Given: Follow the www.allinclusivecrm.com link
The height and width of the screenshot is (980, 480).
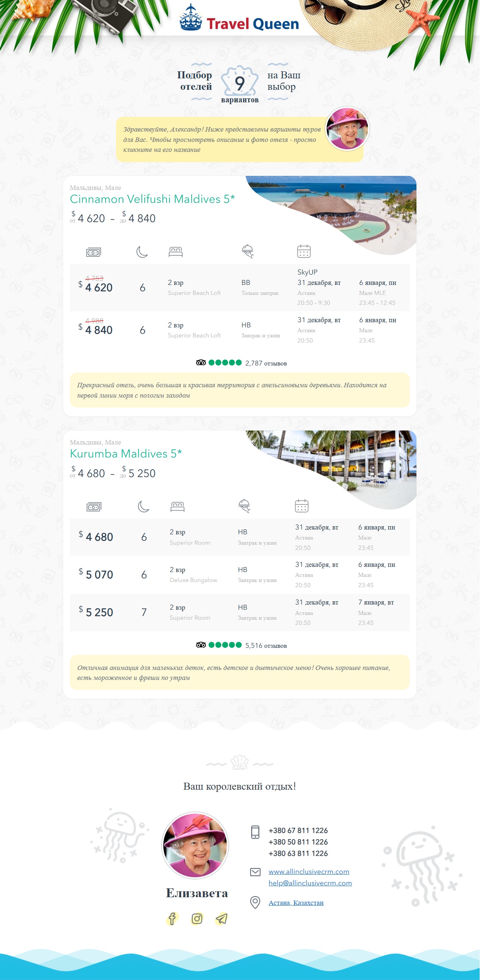Looking at the screenshot, I should 309,872.
